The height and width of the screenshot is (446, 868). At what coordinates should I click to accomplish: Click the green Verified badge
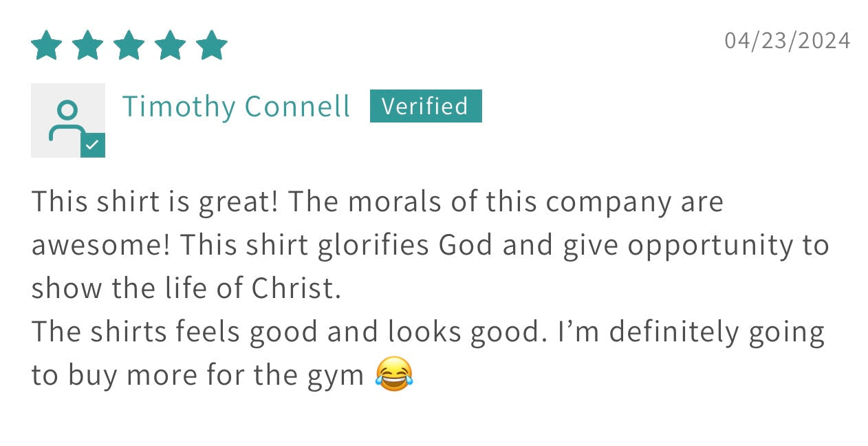point(426,106)
